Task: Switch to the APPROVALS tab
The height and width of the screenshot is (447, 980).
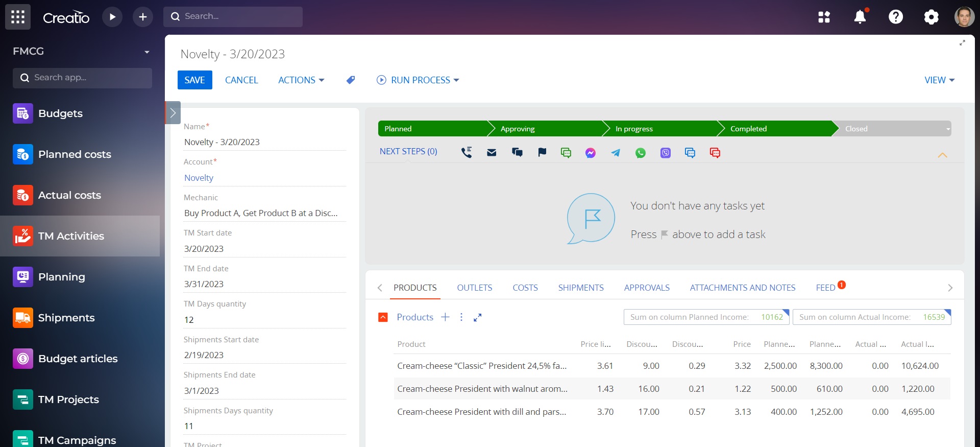Action: click(647, 288)
